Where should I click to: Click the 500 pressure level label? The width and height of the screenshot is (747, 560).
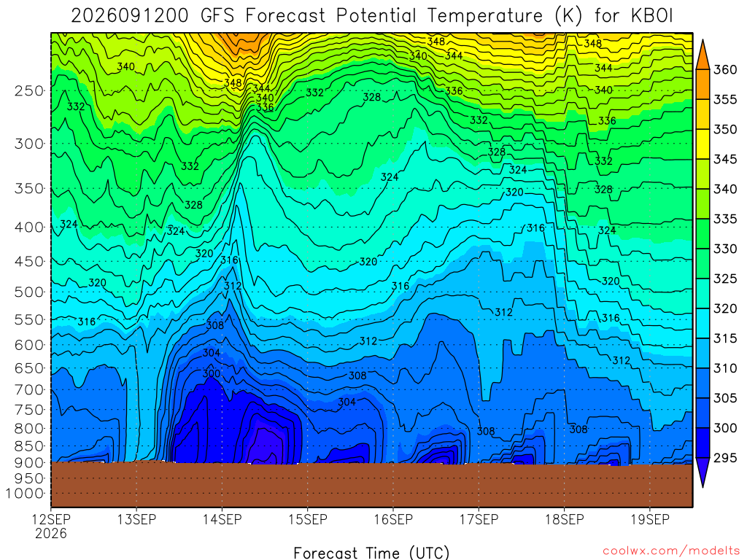click(29, 292)
